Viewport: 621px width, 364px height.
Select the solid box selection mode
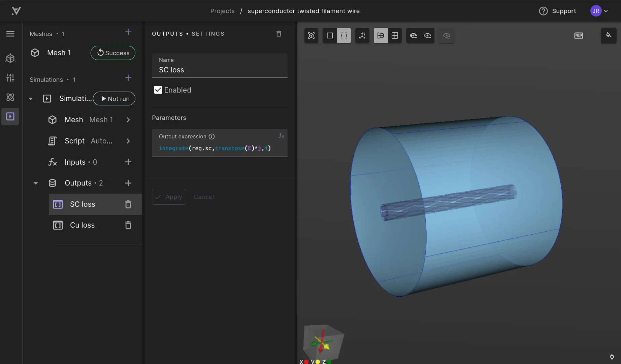coord(330,36)
